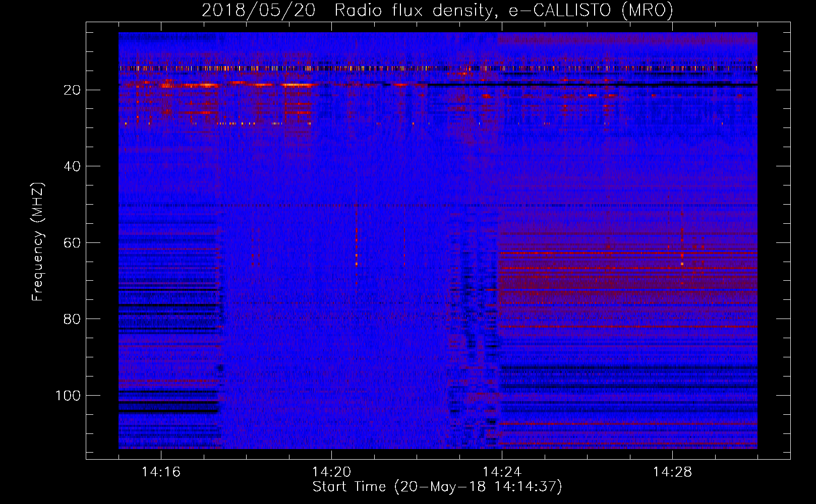
Task: Select the 14:28 time axis label
Action: pyautogui.click(x=672, y=472)
